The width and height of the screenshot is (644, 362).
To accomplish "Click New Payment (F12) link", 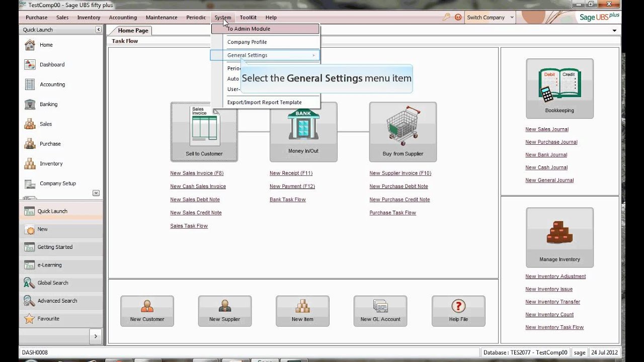I will point(292,187).
